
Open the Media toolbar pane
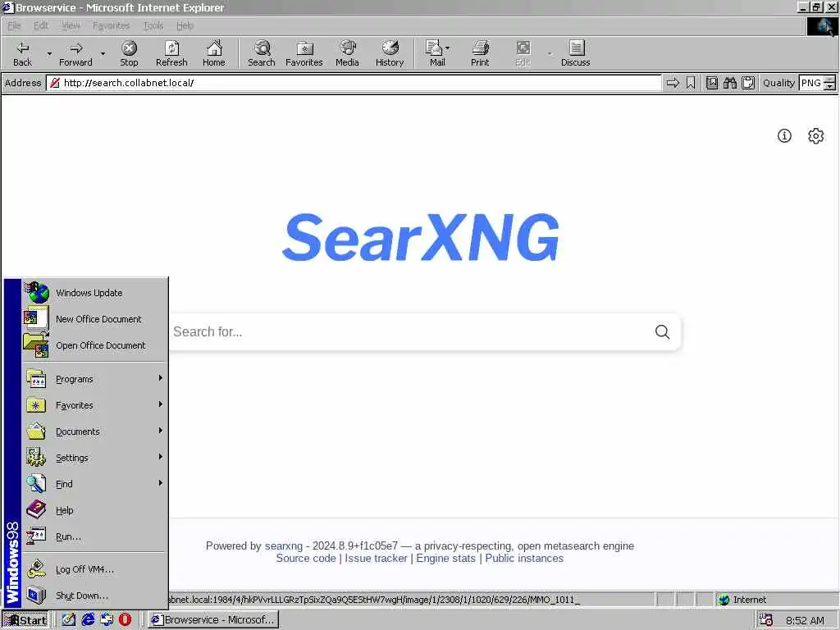coord(347,53)
